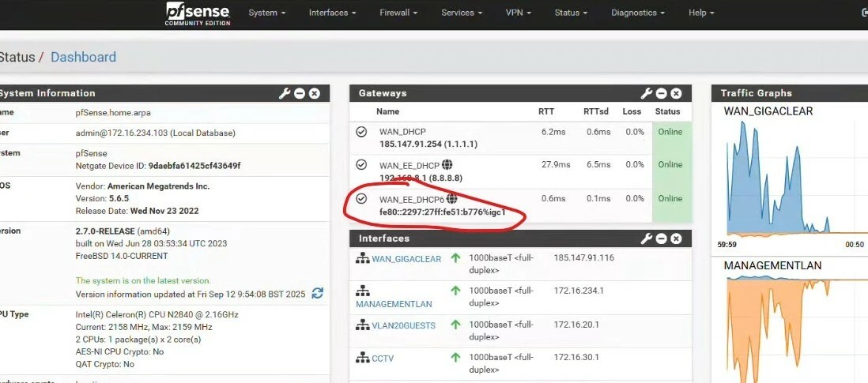
Task: Select the IP address 172.16.20.1
Action: (x=577, y=325)
